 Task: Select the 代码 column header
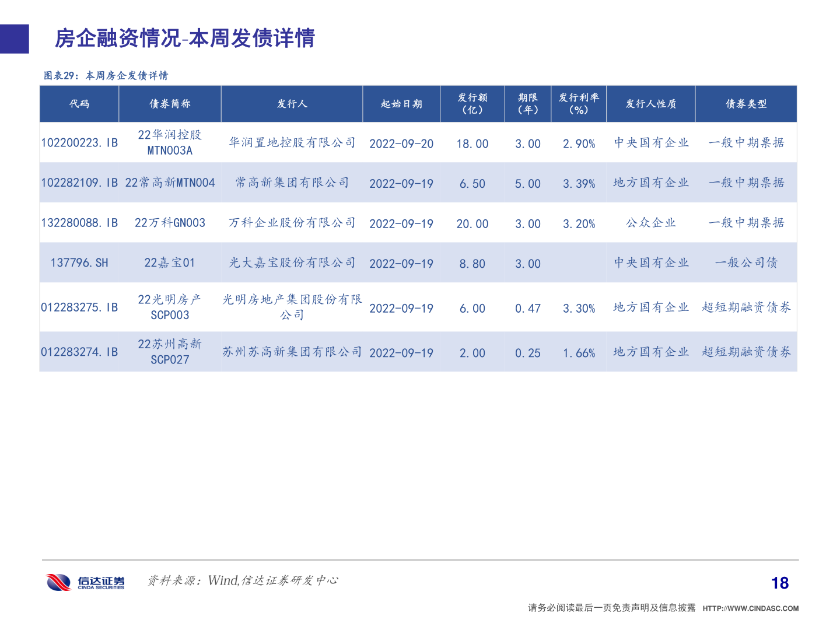point(79,104)
